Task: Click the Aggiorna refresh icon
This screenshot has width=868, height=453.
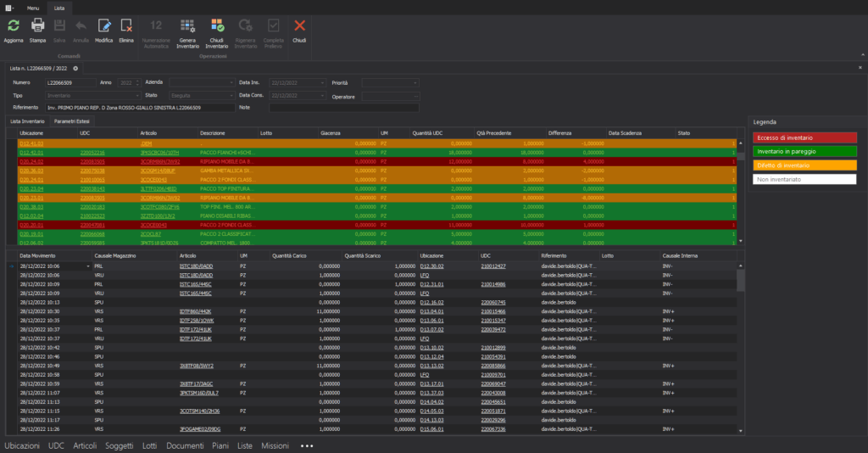Action: coord(14,26)
